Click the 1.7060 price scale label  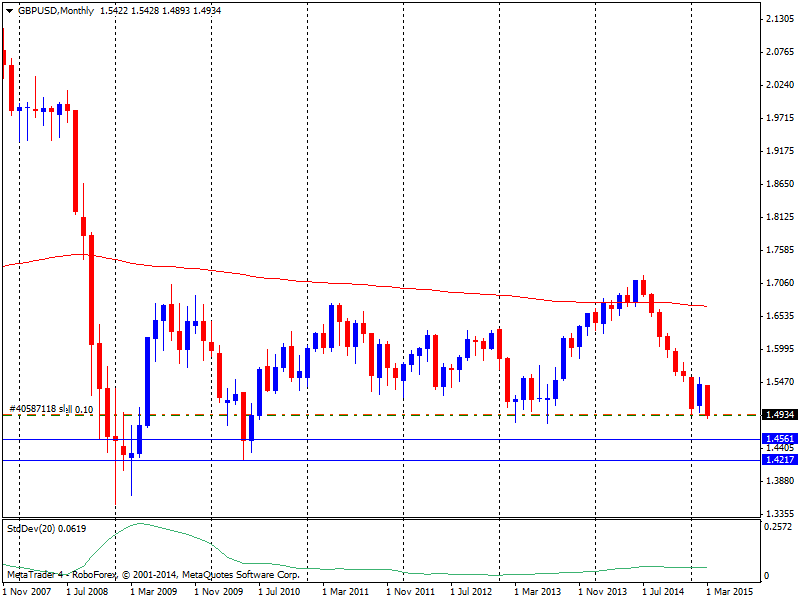pyautogui.click(x=780, y=283)
